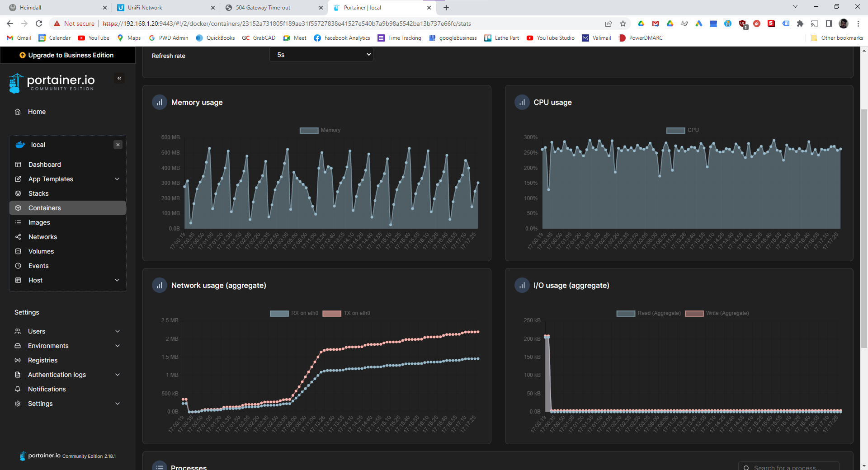Expand the App Templates menu

point(50,179)
